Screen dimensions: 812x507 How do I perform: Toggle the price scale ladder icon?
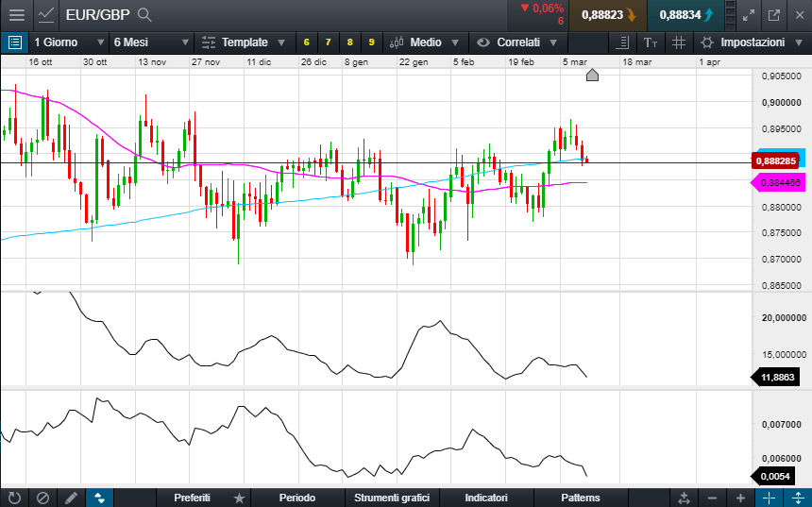[x=623, y=42]
